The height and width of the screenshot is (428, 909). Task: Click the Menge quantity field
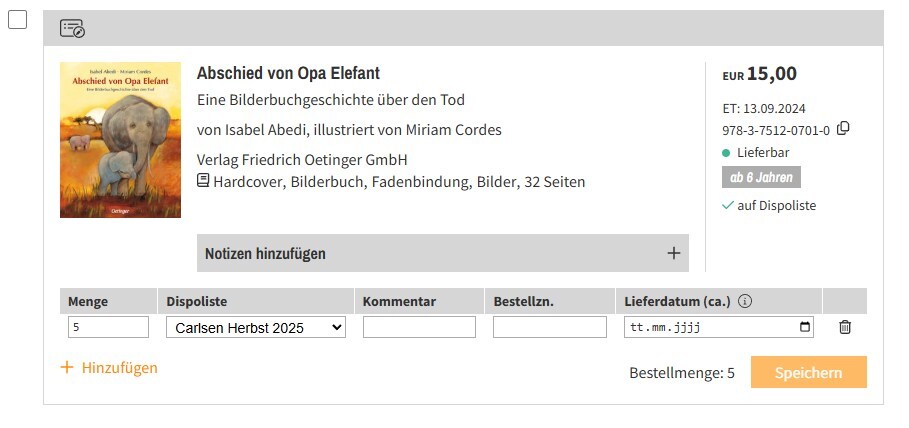click(108, 327)
